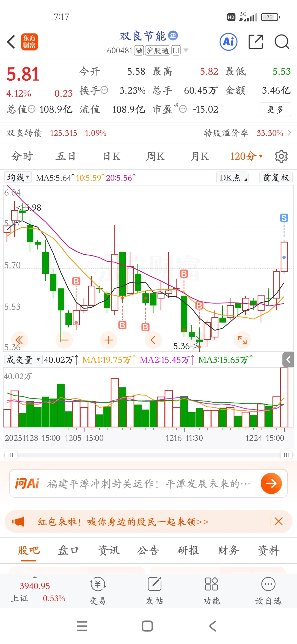The height and width of the screenshot is (644, 297).
Task: Tap the 换手 info bubble icon
Action: (104, 90)
